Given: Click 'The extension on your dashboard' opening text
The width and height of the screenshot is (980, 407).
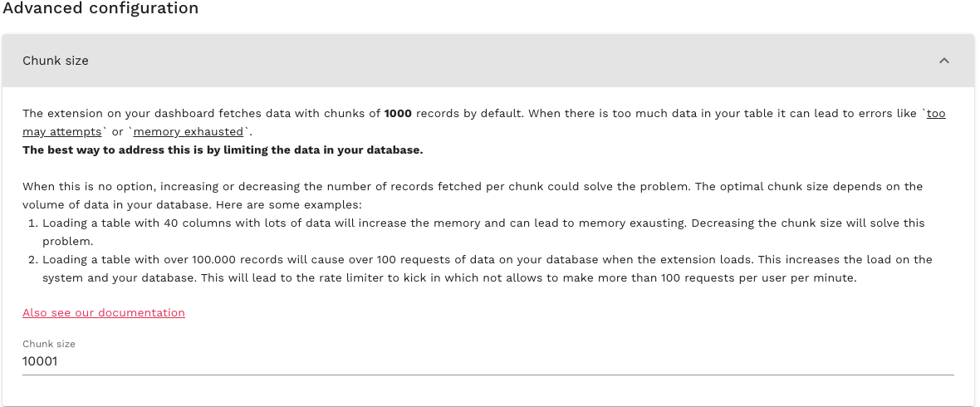Looking at the screenshot, I should (116, 113).
